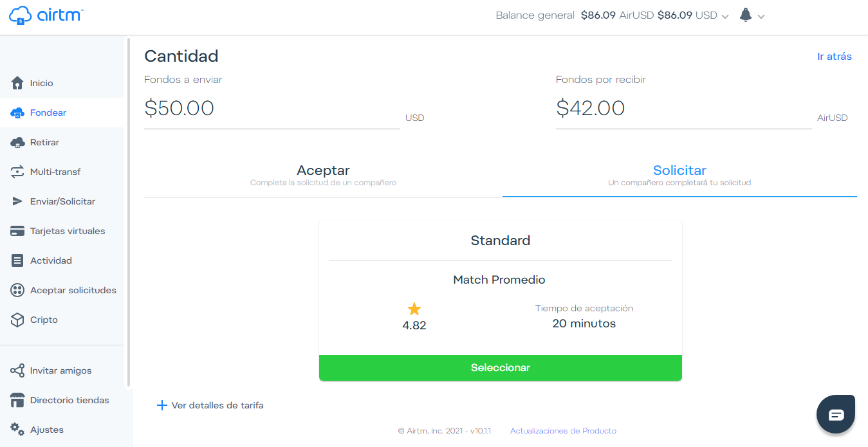The height and width of the screenshot is (447, 868).
Task: Click the Airtm cloud logo
Action: pos(21,15)
